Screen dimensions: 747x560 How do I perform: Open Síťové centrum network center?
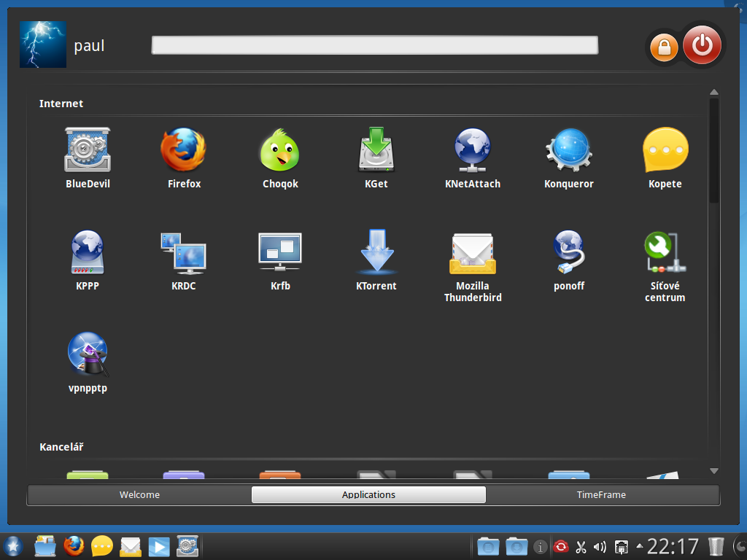tap(665, 265)
